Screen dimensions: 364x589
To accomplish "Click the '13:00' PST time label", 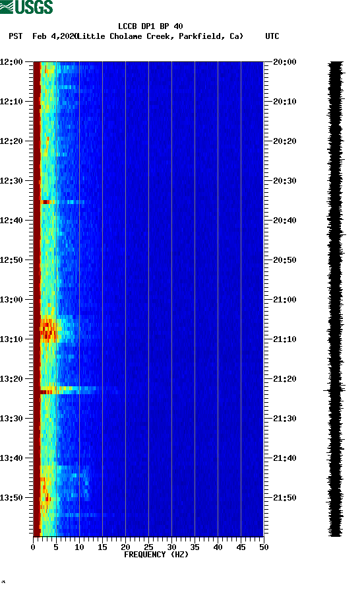I will point(11,299).
